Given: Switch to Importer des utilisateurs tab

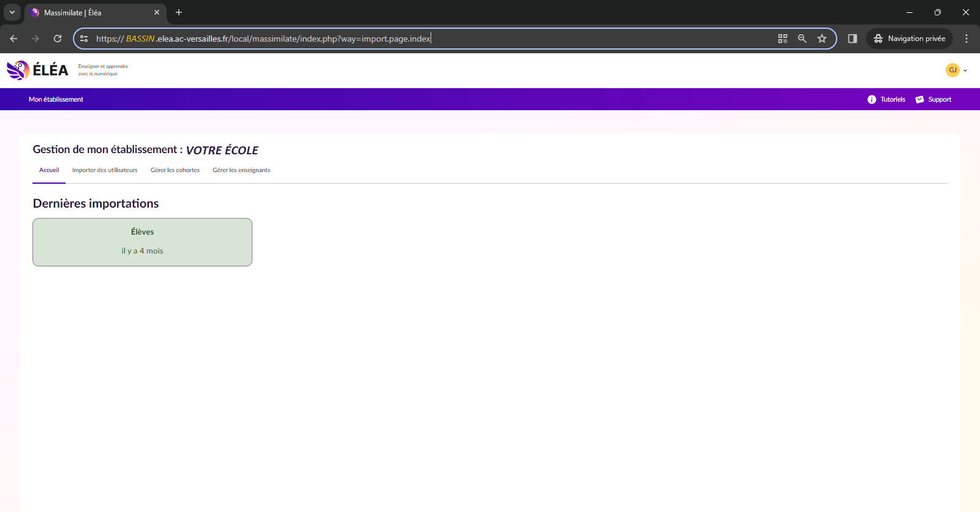Looking at the screenshot, I should pos(105,170).
